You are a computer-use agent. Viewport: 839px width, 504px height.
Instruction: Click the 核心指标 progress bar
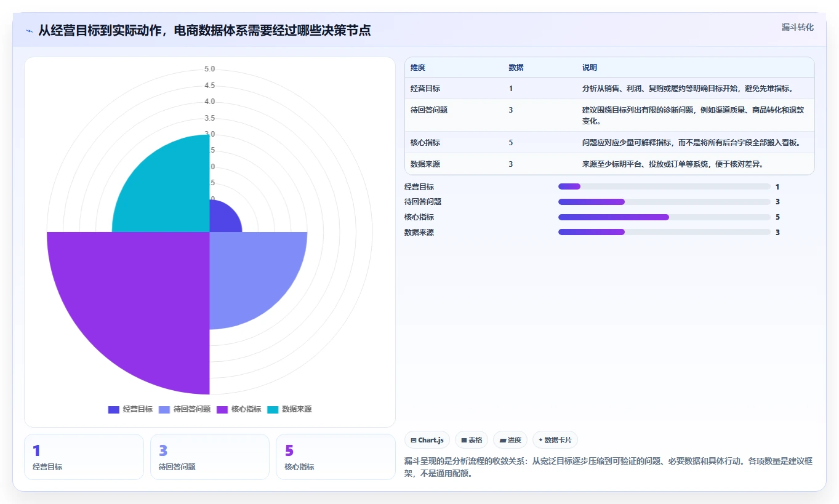(x=664, y=217)
